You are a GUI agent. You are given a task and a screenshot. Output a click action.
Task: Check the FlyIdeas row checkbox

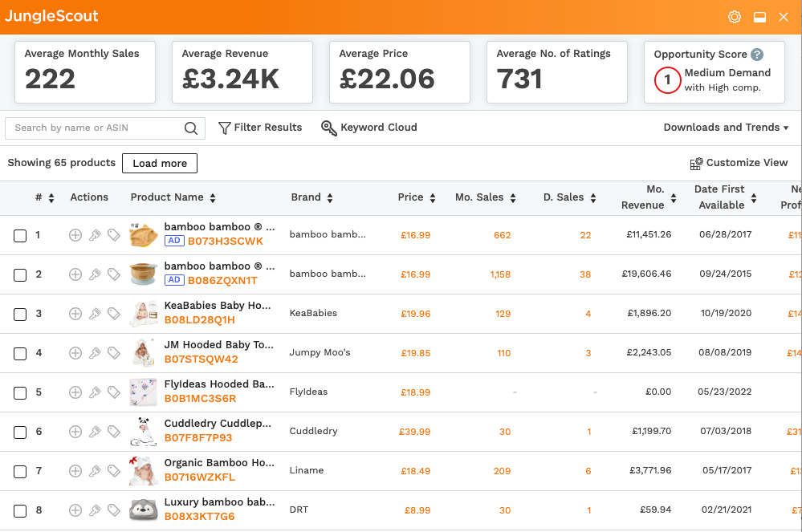click(x=20, y=393)
